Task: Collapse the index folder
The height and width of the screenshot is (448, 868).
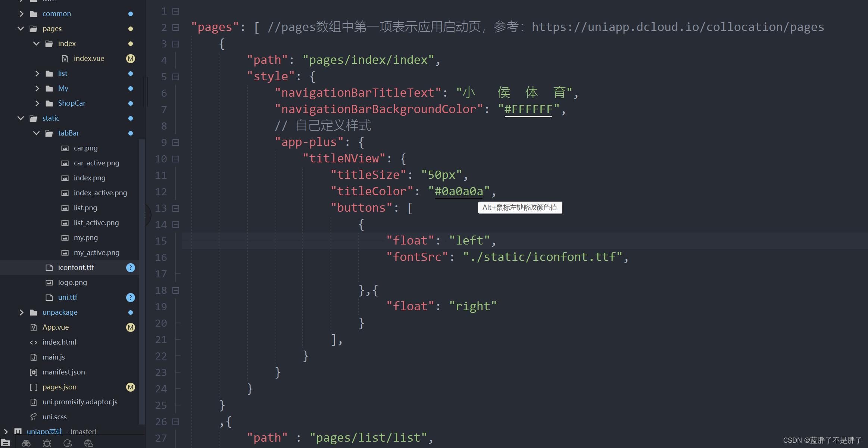Action: coord(37,44)
